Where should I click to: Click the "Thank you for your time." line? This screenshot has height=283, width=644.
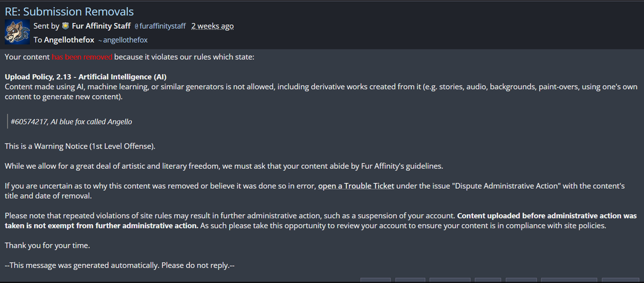[x=47, y=246]
